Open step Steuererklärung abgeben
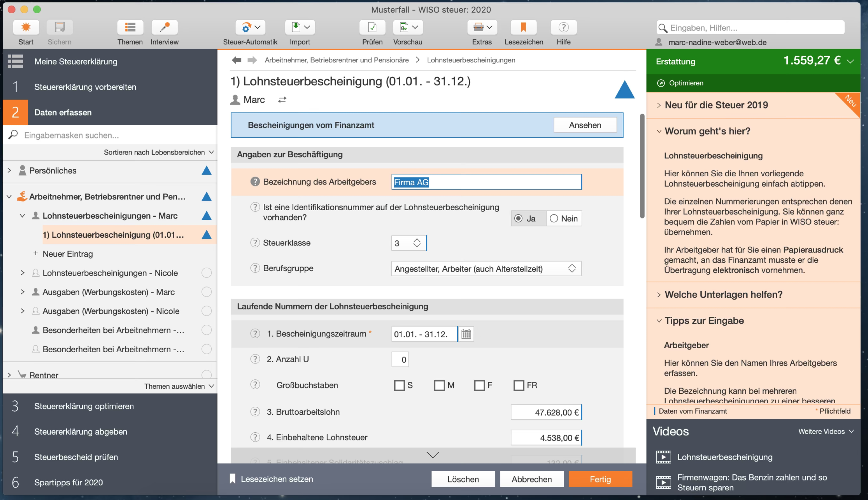 81,432
